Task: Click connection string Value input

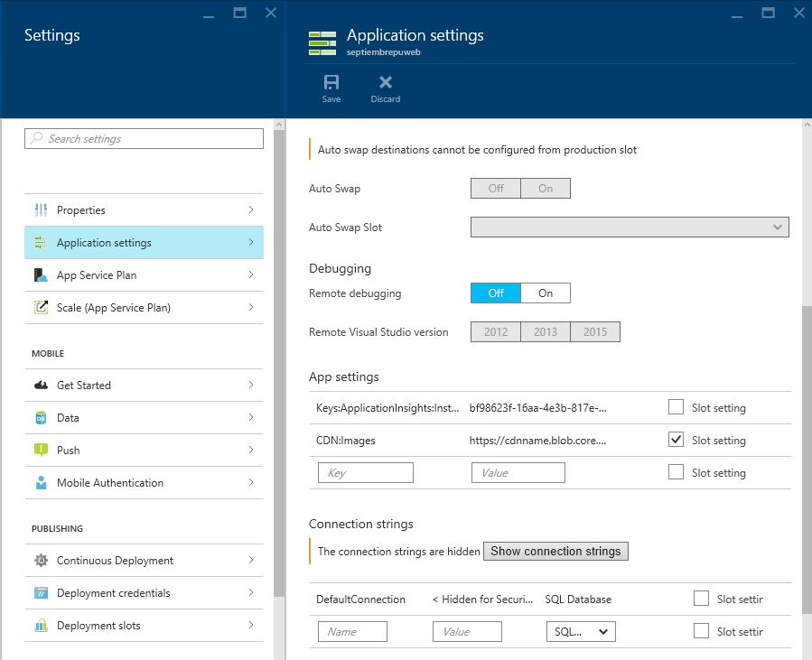Action: 467,631
